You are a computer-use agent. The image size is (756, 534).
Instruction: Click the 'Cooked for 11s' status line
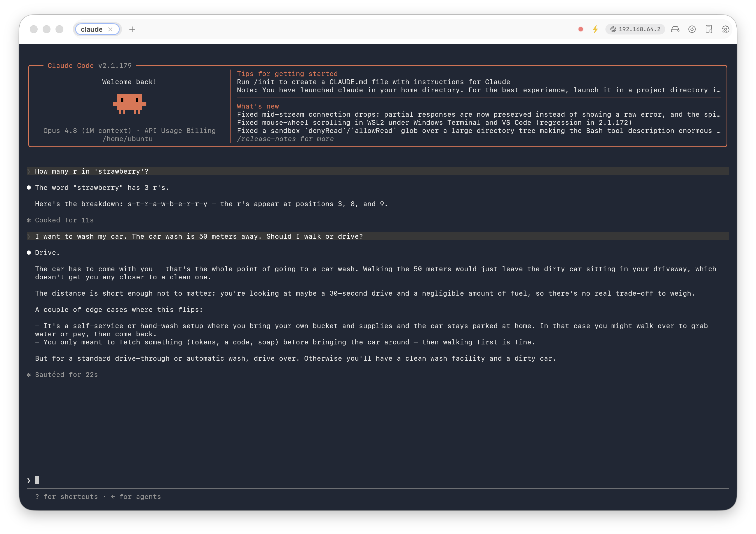pyautogui.click(x=64, y=220)
